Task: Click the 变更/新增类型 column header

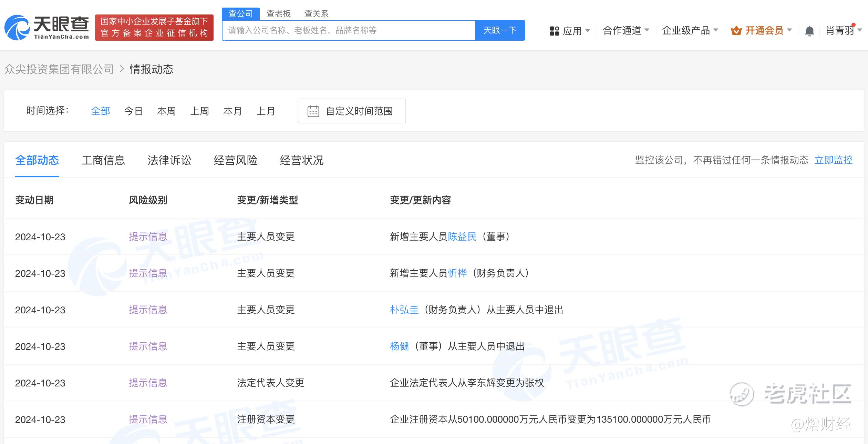Action: coord(268,200)
